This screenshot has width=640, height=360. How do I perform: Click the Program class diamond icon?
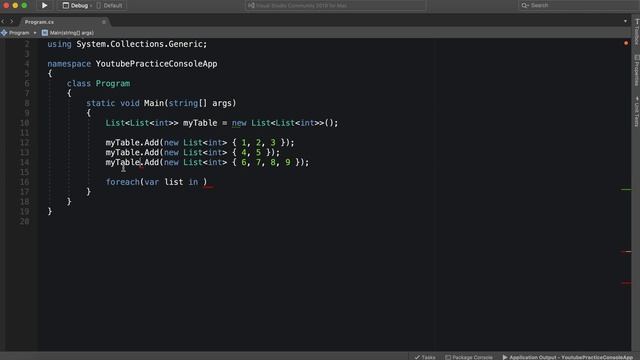4,33
